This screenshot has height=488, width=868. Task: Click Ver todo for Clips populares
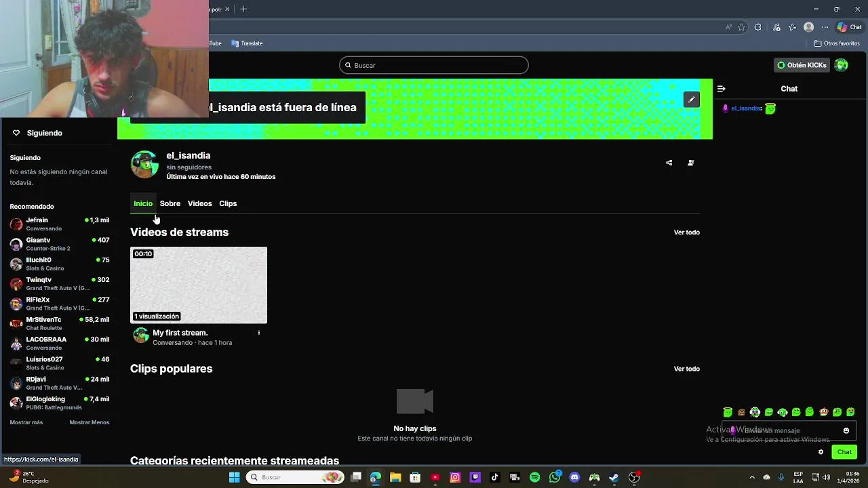pos(687,369)
